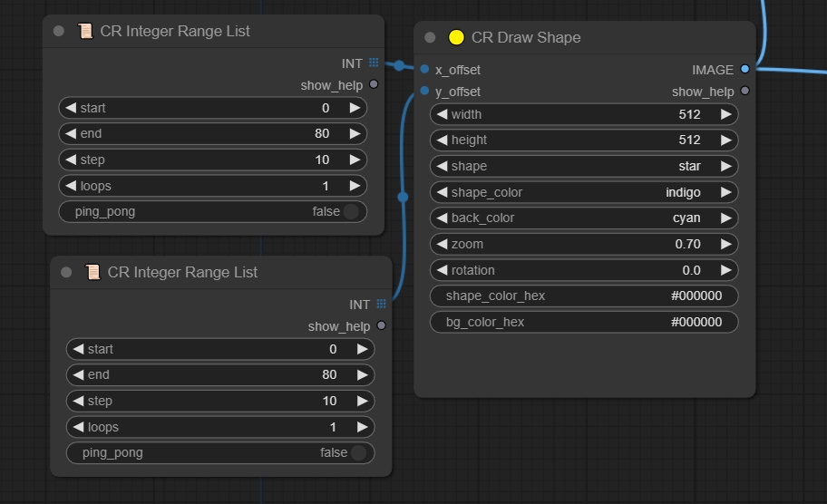Click the shape_color_hex input field
This screenshot has height=504, width=827.
pos(583,296)
